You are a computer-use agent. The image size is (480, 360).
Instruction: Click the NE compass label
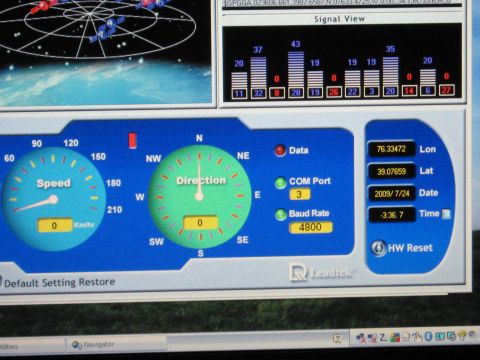click(243, 156)
